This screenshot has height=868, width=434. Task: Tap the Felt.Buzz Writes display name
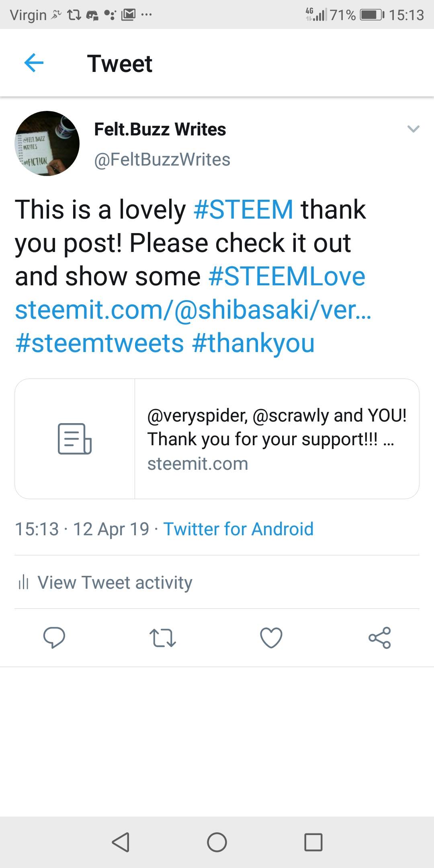tap(160, 129)
